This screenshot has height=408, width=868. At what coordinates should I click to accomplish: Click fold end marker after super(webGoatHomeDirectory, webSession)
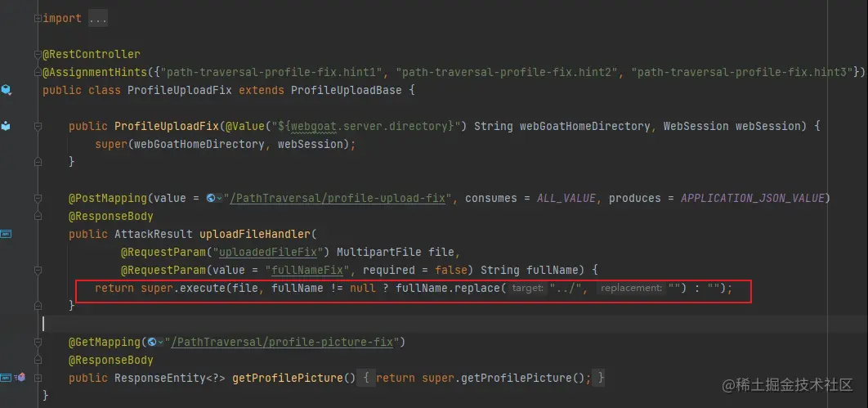point(38,162)
